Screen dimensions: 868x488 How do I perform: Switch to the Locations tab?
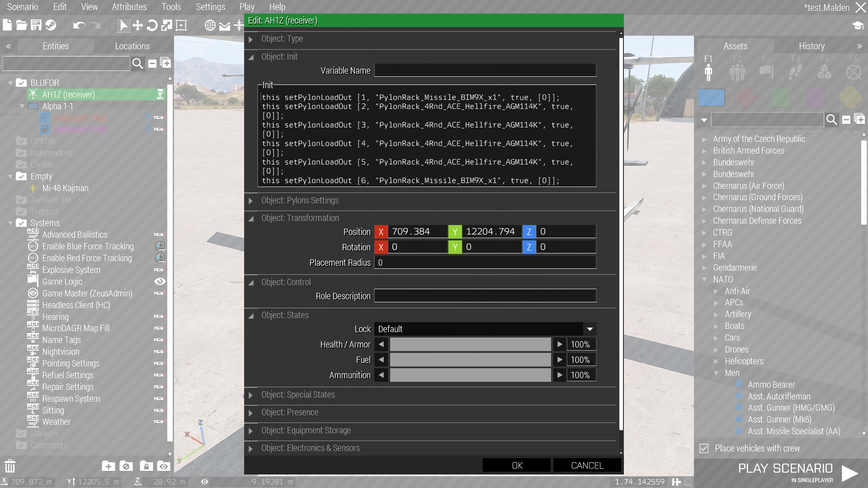(132, 46)
